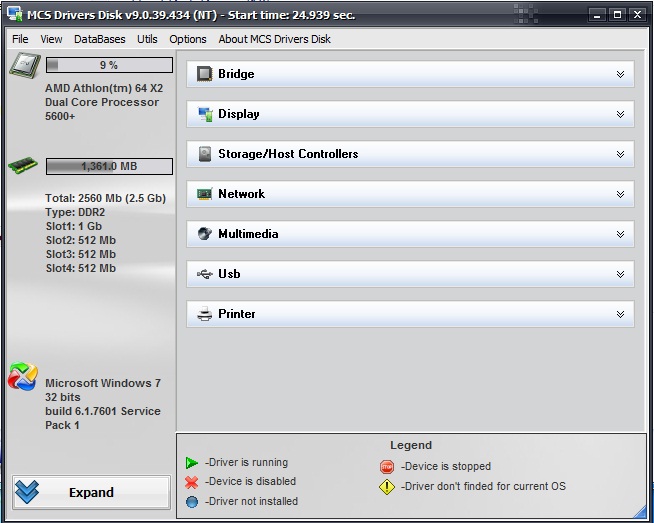Expand the Storage/Host Controllers chevron
Viewport: 654px width, 523px height.
click(x=620, y=154)
